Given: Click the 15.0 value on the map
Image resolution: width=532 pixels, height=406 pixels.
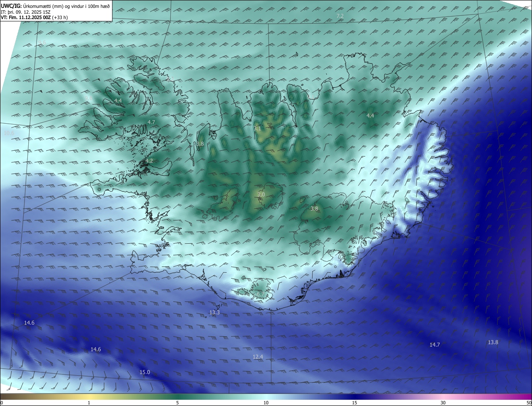Looking at the screenshot, I should pyautogui.click(x=145, y=372).
